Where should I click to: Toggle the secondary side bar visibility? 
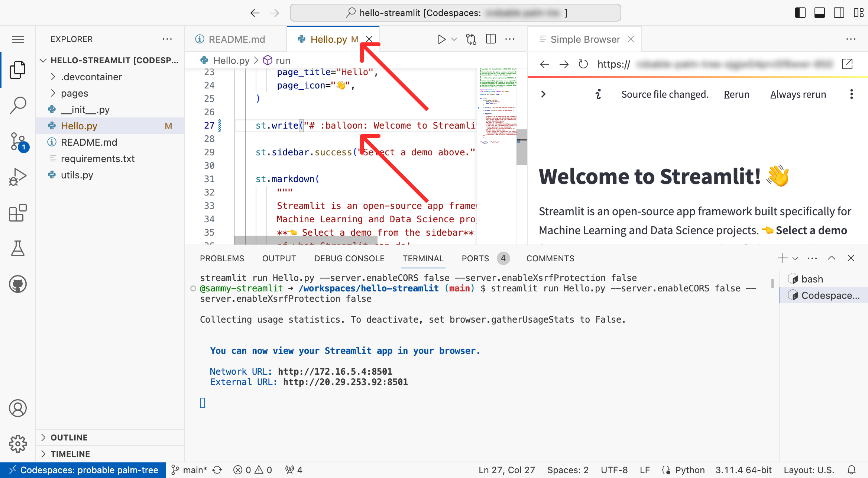pos(839,13)
